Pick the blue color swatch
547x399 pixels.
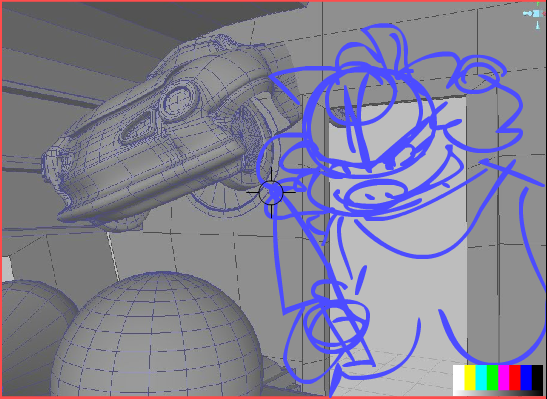coord(526,377)
